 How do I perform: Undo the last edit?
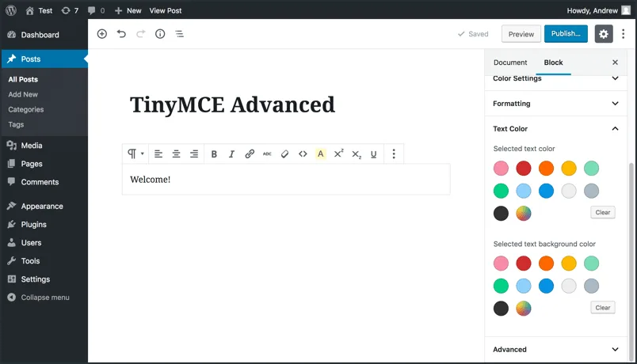(121, 34)
